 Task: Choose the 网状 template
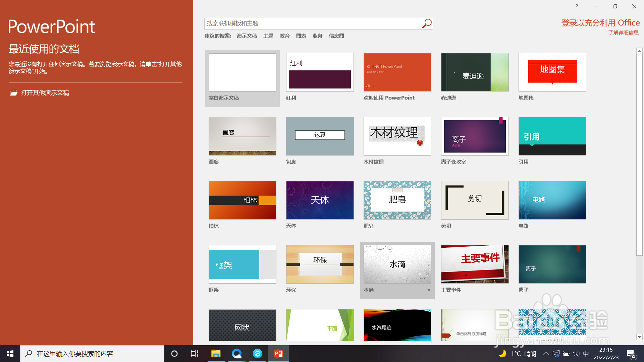coord(243,325)
